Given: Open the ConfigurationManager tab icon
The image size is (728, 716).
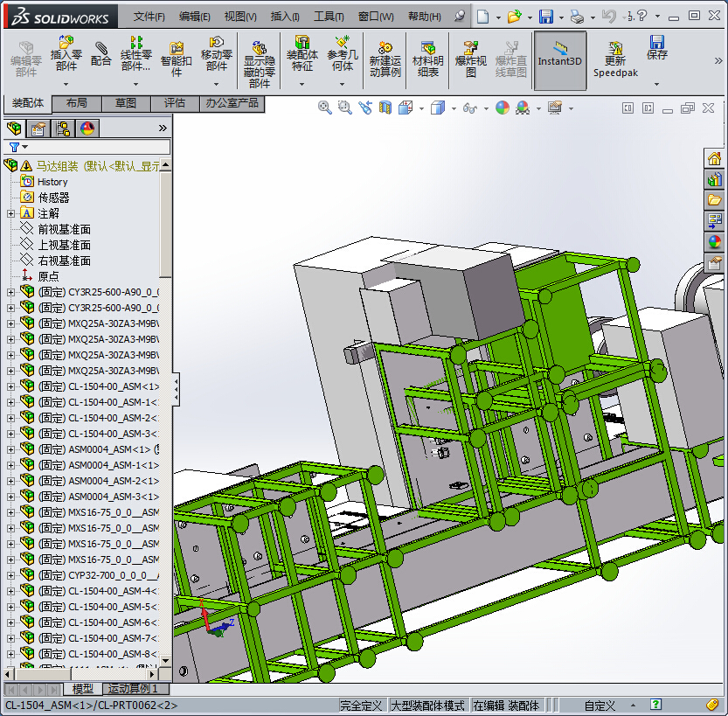Looking at the screenshot, I should click(64, 129).
